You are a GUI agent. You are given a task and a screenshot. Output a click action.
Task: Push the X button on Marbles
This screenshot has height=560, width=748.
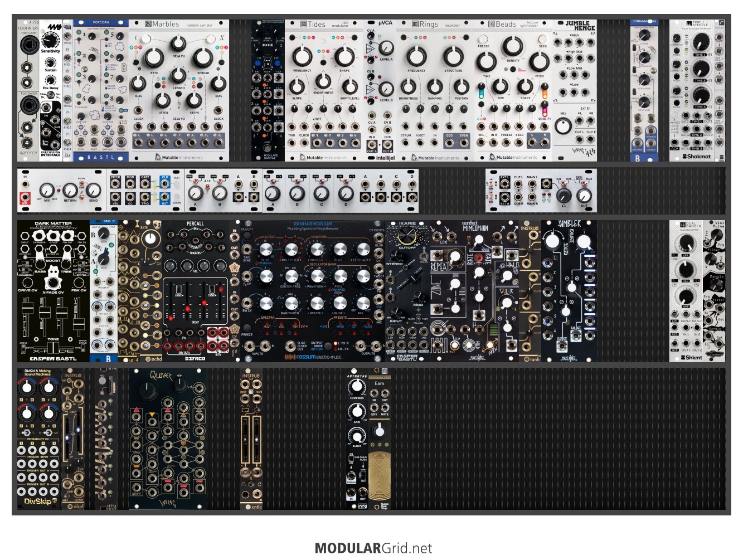tap(211, 38)
